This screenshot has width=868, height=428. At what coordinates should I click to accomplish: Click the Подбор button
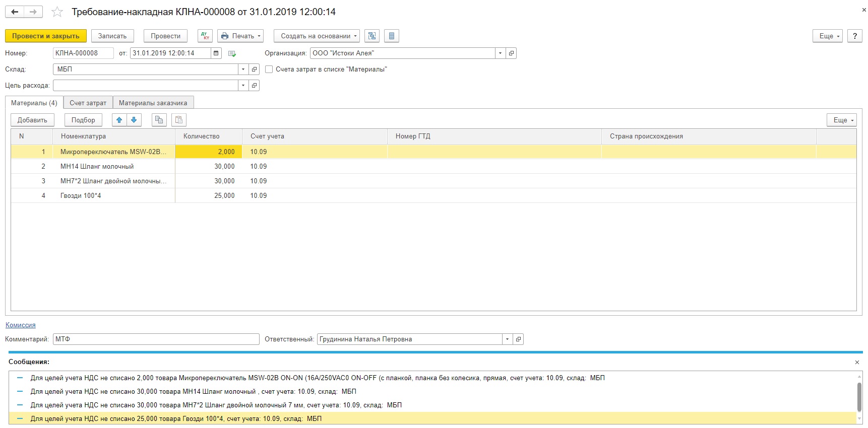click(x=83, y=120)
